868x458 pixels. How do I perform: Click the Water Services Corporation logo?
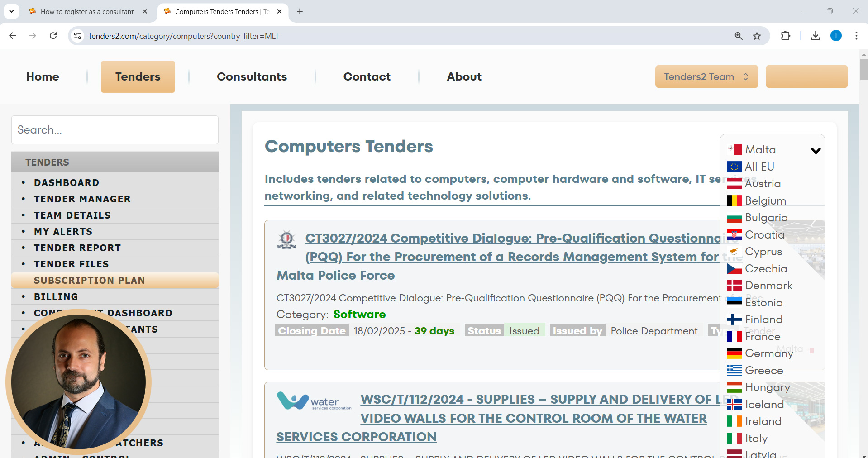click(x=314, y=401)
